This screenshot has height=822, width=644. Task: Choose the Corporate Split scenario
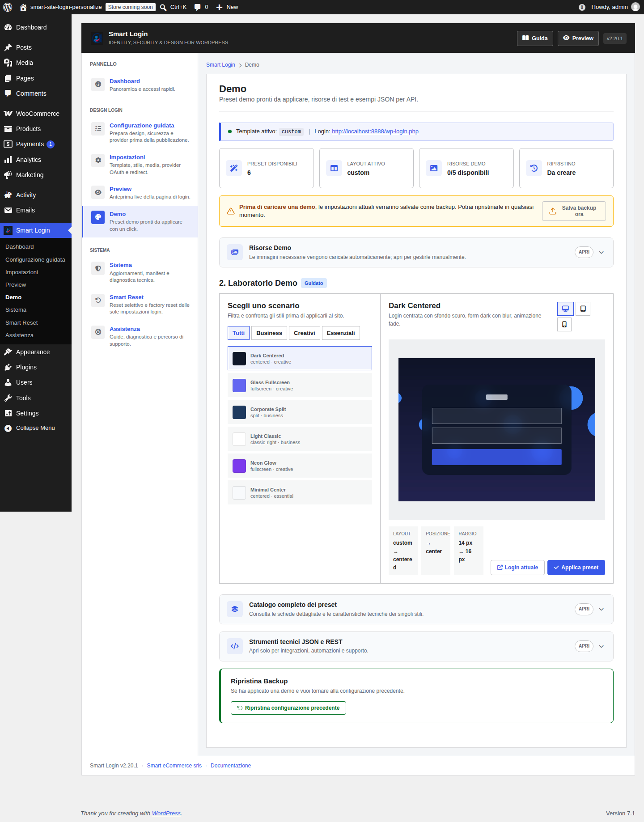coord(300,412)
